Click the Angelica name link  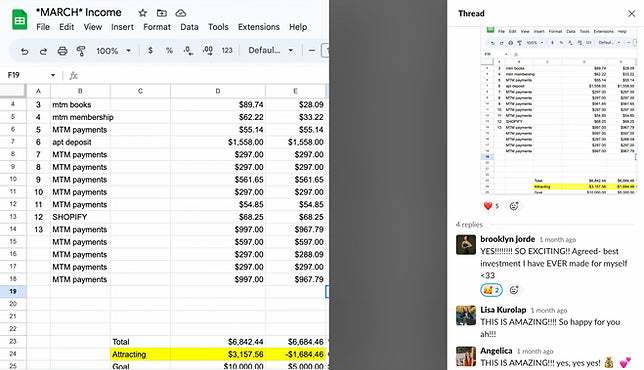click(496, 351)
